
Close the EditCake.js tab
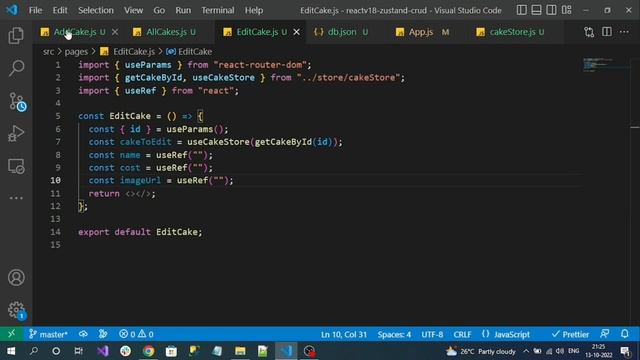[297, 32]
